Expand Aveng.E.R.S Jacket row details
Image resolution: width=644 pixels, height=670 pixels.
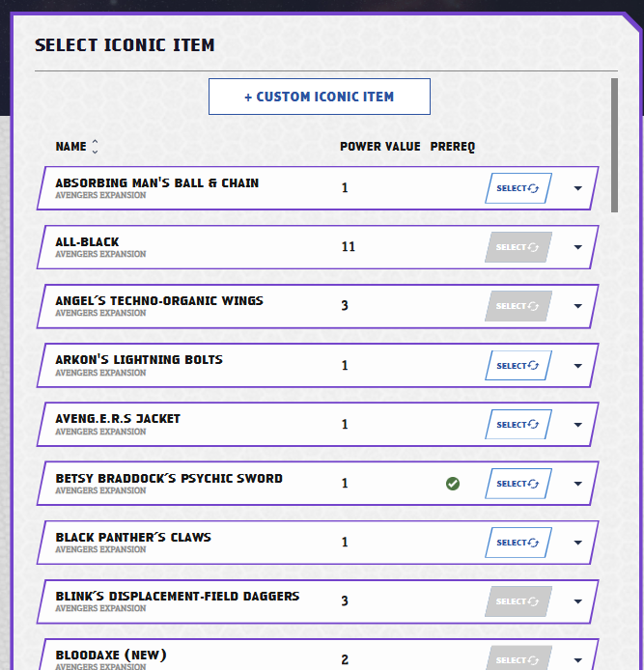coord(578,426)
